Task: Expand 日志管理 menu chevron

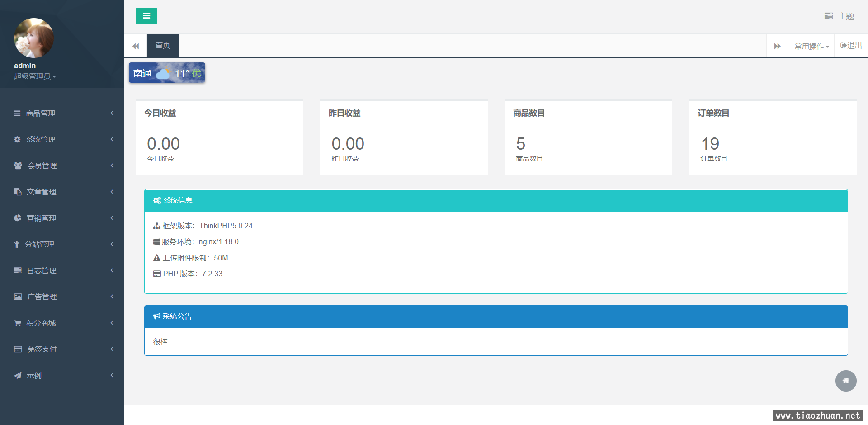Action: click(112, 270)
